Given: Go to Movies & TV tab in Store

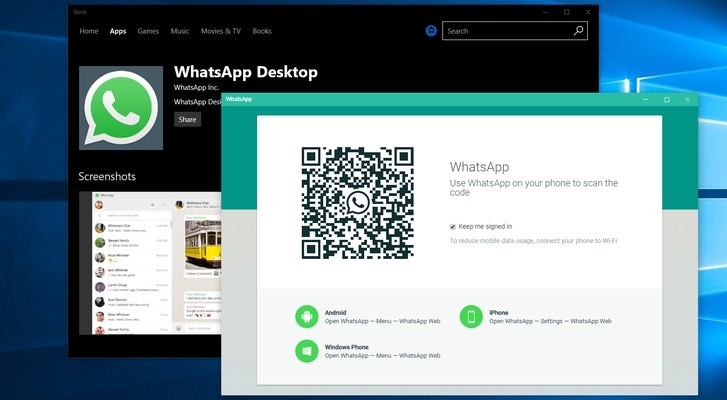Looking at the screenshot, I should [x=221, y=31].
